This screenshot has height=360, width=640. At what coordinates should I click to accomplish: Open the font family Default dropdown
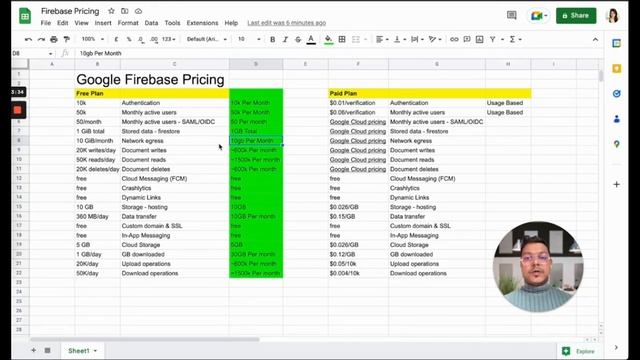click(x=207, y=39)
